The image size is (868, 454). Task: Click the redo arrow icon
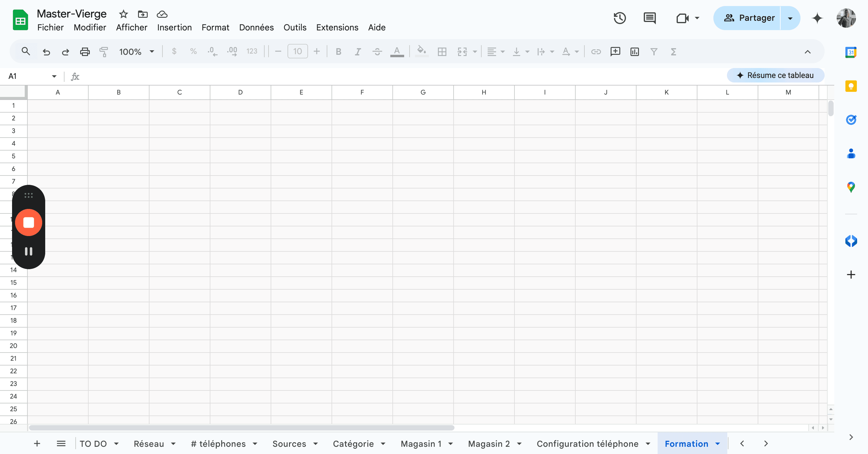click(x=65, y=51)
